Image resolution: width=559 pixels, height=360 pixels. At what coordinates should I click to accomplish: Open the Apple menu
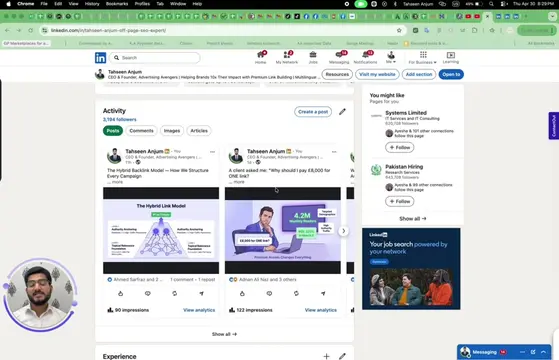9,4
